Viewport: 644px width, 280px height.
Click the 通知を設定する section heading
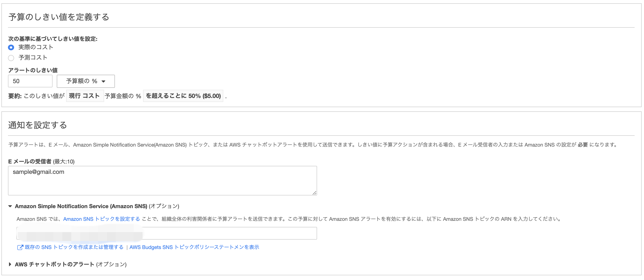pos(37,125)
